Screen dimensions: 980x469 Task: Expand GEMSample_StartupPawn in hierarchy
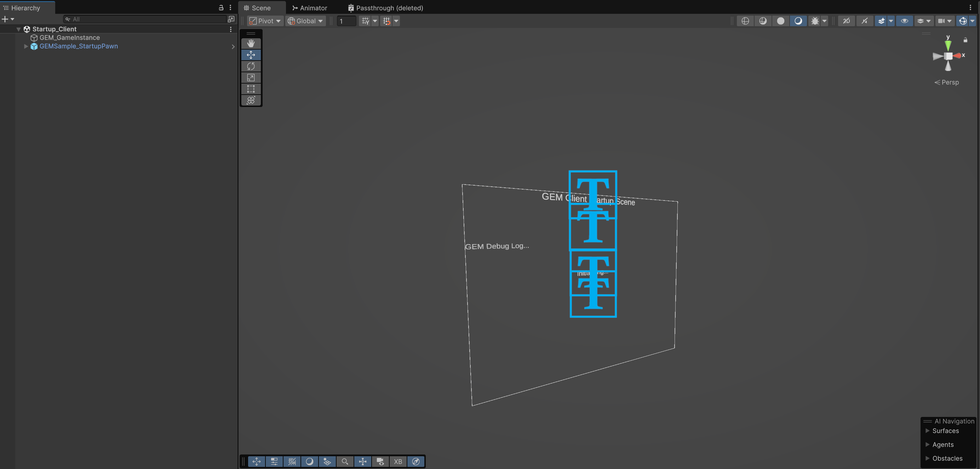point(26,46)
